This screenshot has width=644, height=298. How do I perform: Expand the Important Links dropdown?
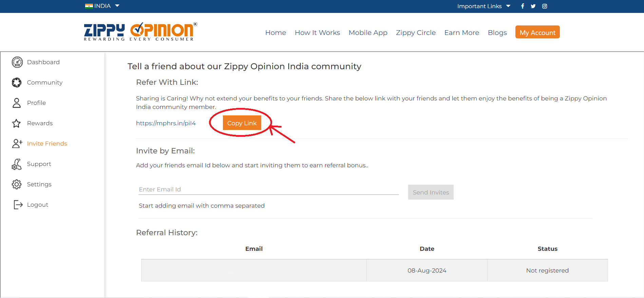(484, 6)
